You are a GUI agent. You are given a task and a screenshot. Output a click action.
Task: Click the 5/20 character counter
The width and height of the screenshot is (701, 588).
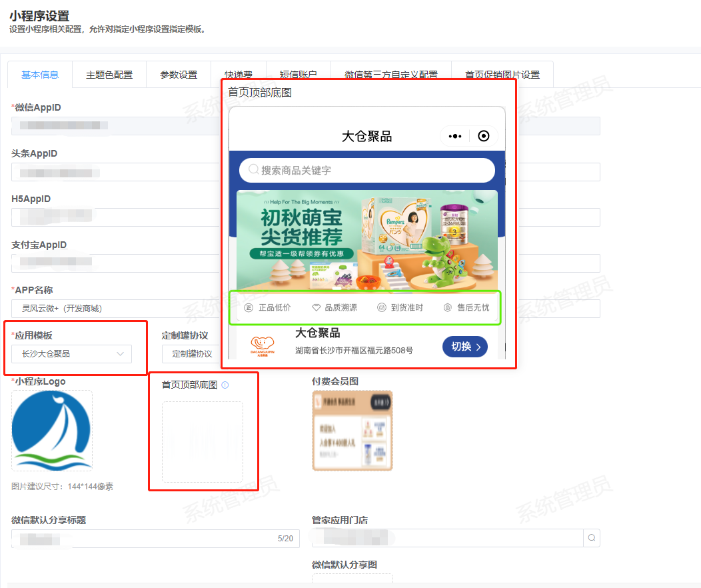[285, 539]
